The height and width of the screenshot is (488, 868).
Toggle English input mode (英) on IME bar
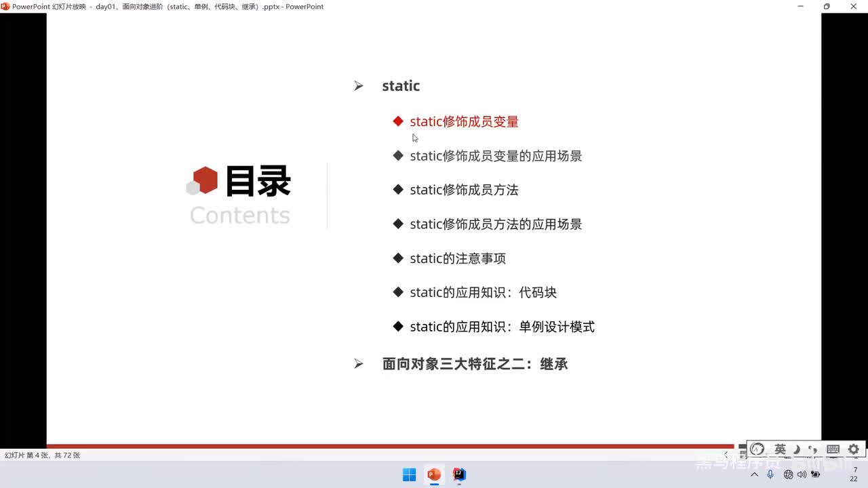pyautogui.click(x=780, y=449)
